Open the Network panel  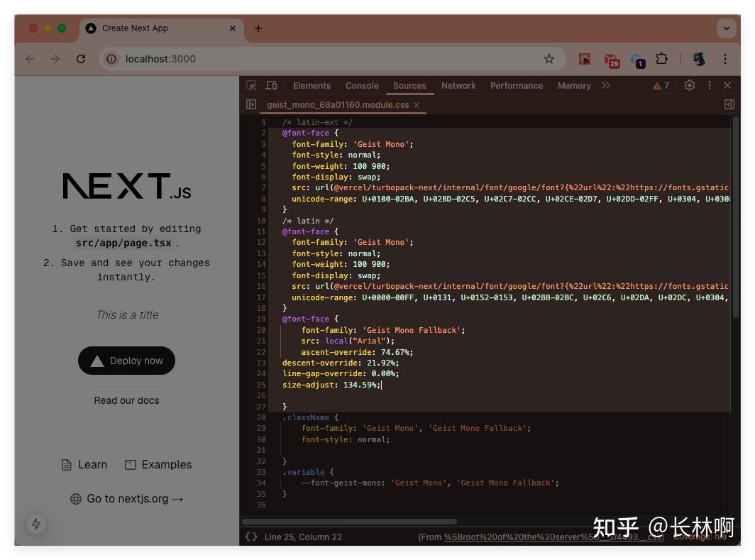458,85
